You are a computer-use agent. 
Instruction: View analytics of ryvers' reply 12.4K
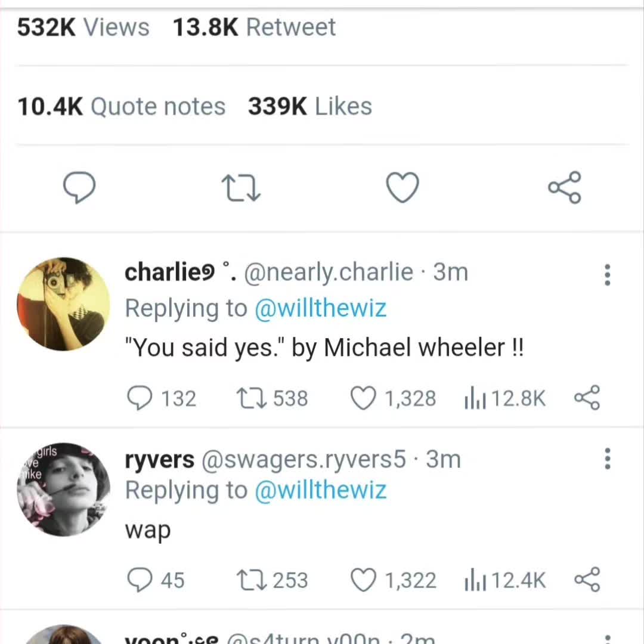pos(505,580)
